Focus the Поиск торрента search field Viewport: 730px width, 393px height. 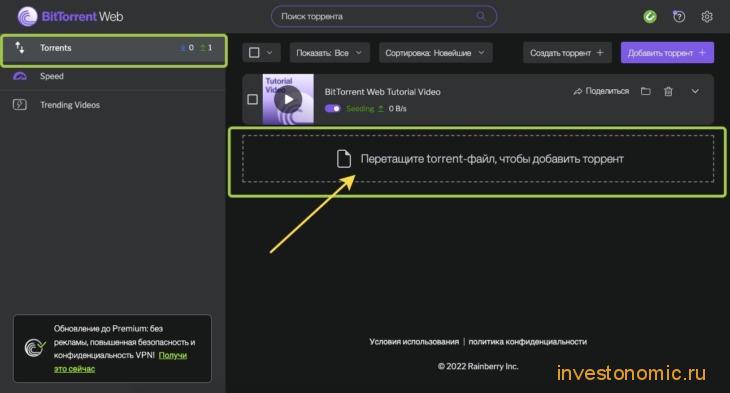(384, 16)
